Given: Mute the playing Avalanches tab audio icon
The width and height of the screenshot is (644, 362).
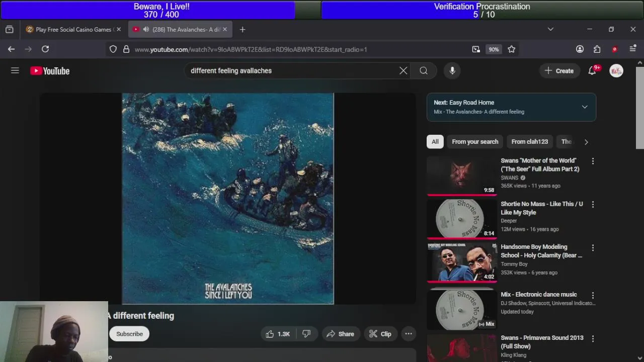Looking at the screenshot, I should pos(146,30).
